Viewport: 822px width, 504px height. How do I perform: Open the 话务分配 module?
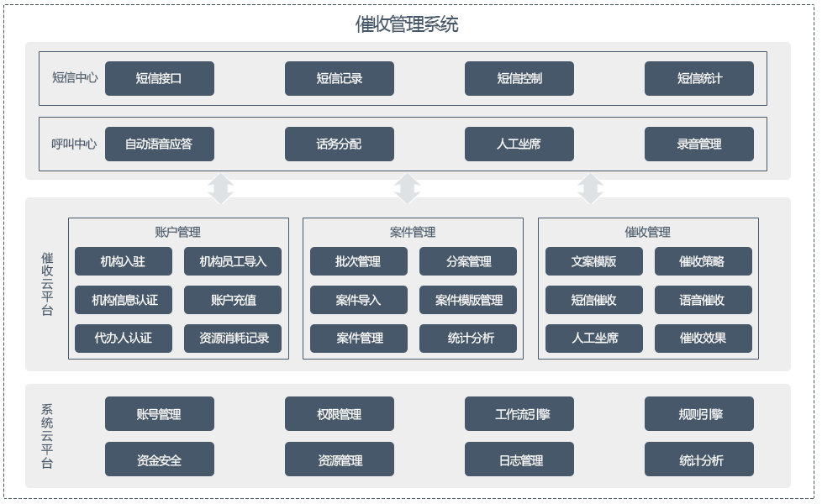click(x=340, y=144)
